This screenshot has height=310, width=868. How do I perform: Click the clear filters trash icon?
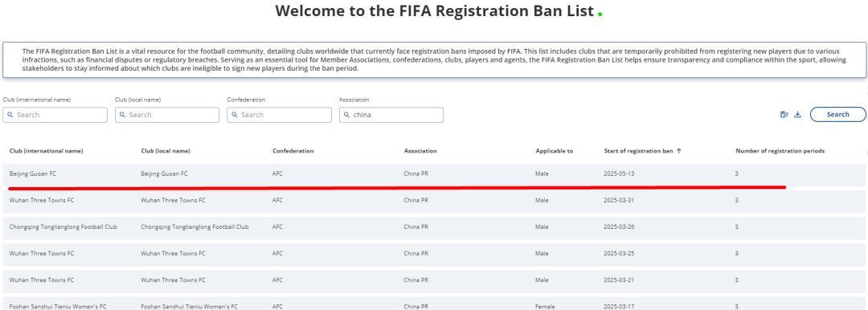click(784, 115)
